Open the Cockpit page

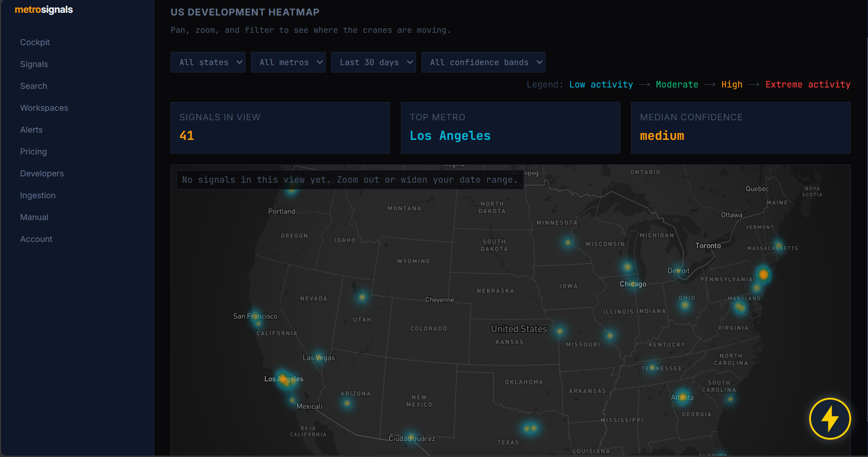[35, 42]
